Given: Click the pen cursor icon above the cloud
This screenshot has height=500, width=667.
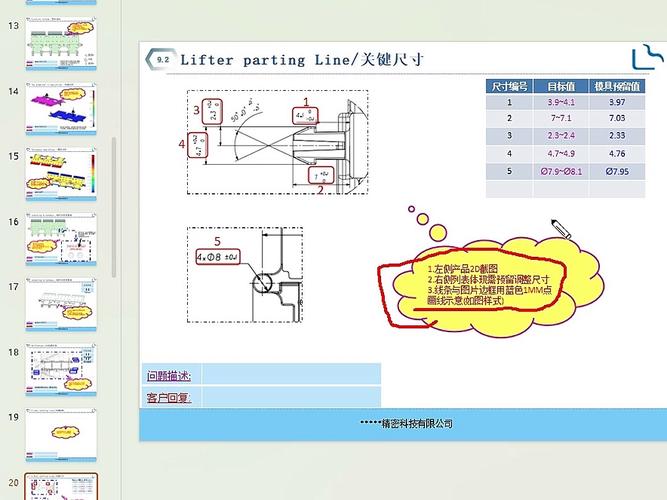Looking at the screenshot, I should coord(561,229).
